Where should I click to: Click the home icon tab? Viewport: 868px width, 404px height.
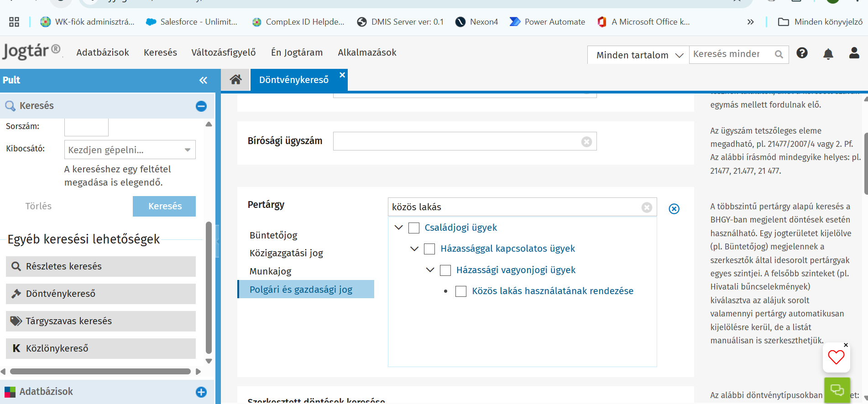point(235,80)
